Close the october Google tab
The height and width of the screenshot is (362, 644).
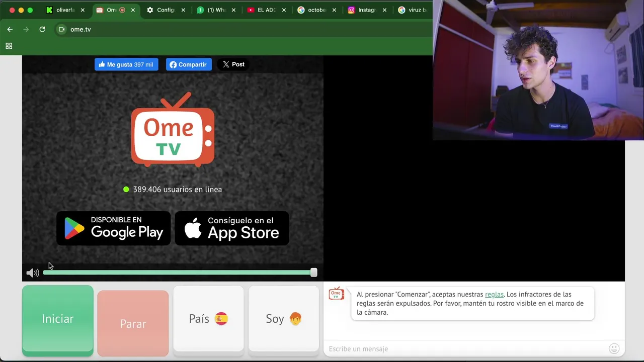point(334,10)
